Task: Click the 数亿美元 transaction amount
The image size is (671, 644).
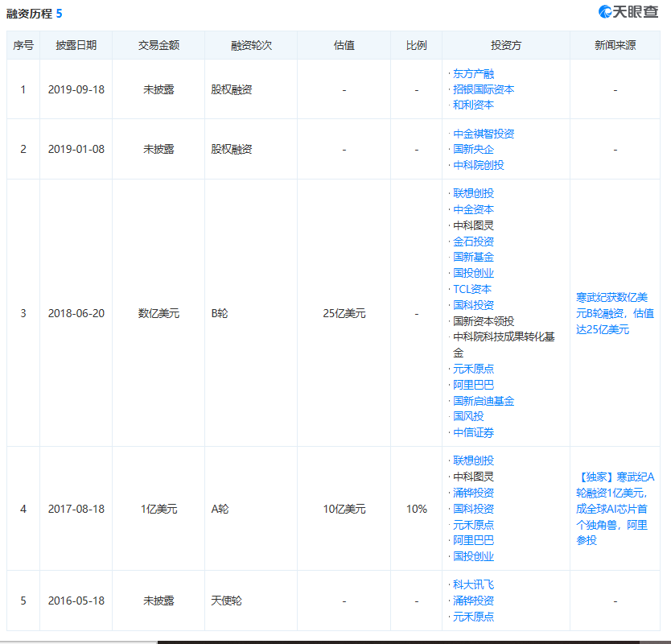Action: point(158,313)
